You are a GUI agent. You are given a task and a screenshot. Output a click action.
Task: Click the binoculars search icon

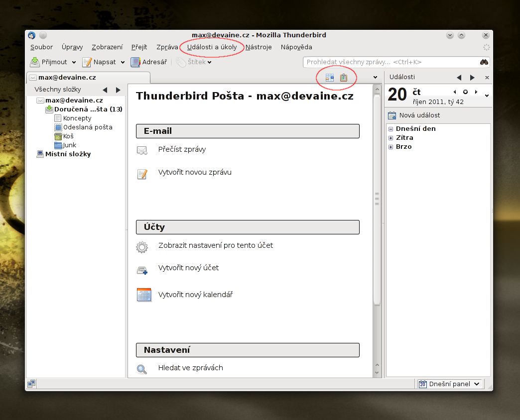484,62
